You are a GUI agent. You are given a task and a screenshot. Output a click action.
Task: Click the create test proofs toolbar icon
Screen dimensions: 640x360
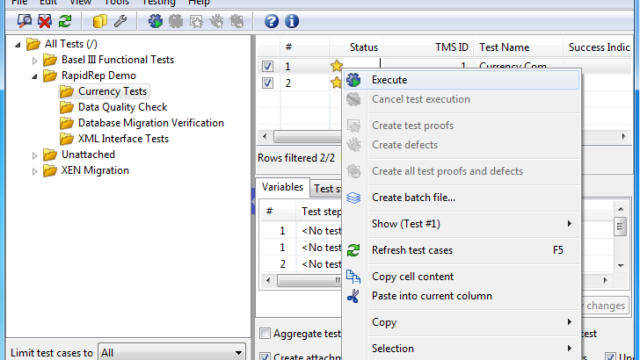(x=196, y=21)
